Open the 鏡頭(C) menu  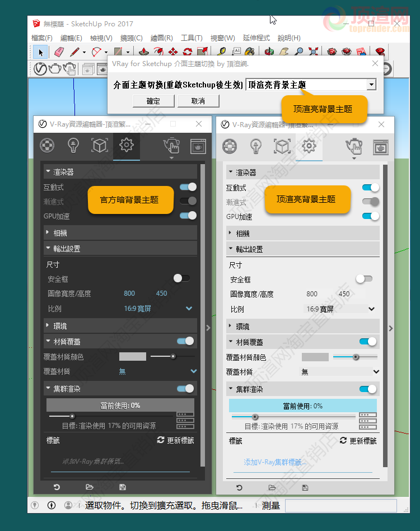131,38
